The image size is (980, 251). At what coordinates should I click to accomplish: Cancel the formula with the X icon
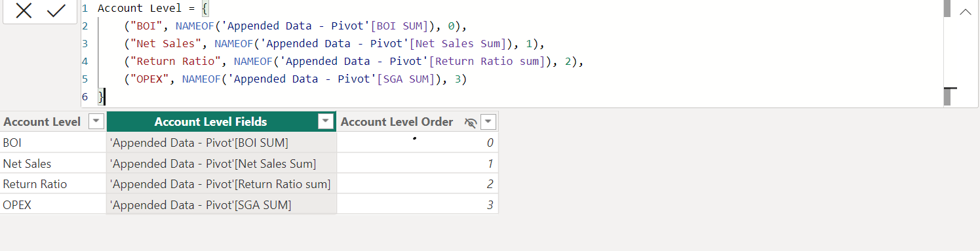24,11
